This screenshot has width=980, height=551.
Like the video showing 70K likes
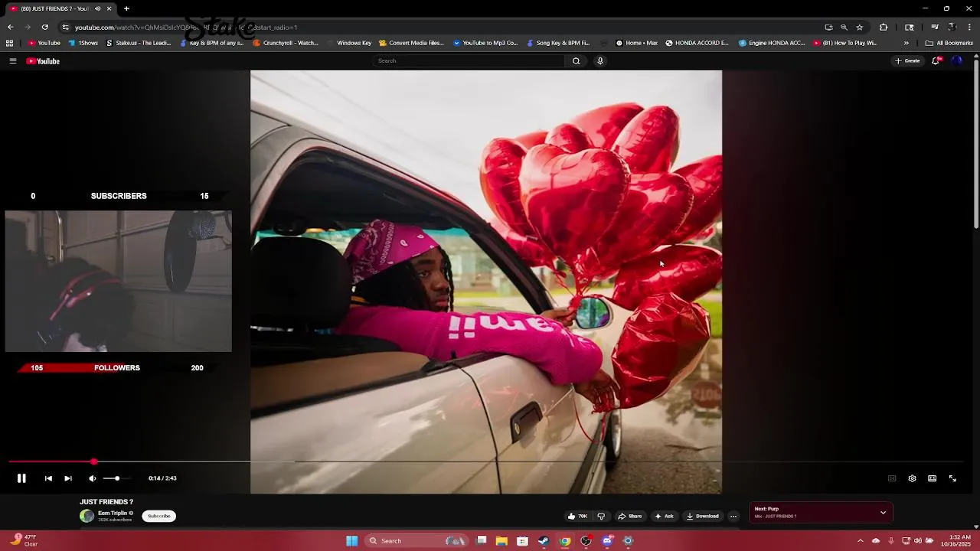577,517
